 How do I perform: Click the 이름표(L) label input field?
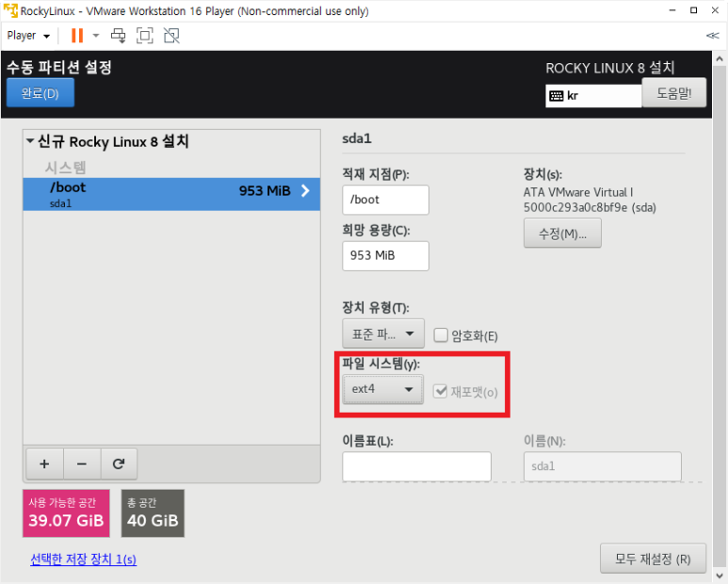pos(416,466)
